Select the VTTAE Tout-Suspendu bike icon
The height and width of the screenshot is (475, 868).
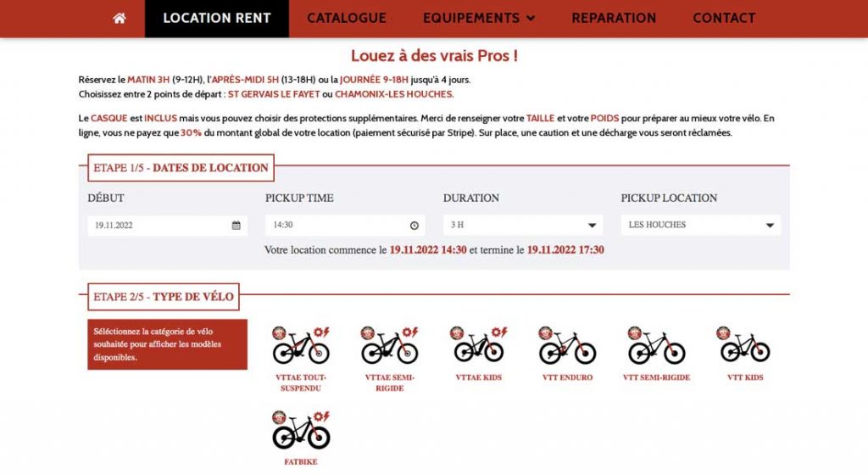[x=301, y=345]
